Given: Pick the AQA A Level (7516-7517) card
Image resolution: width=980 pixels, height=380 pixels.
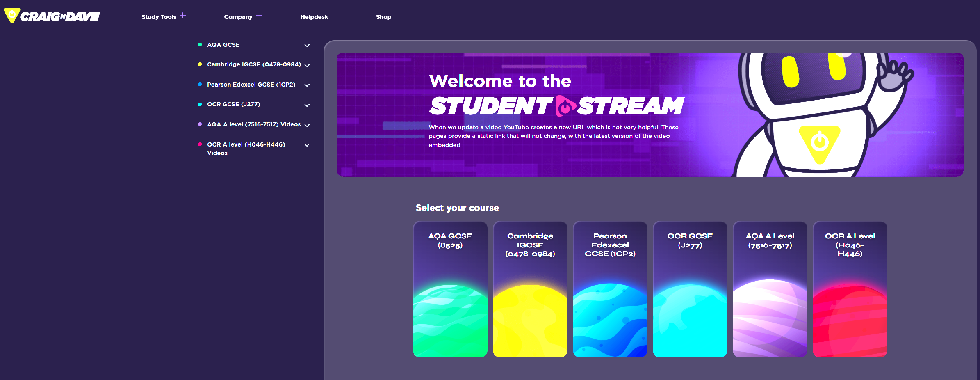Looking at the screenshot, I should click(x=770, y=289).
